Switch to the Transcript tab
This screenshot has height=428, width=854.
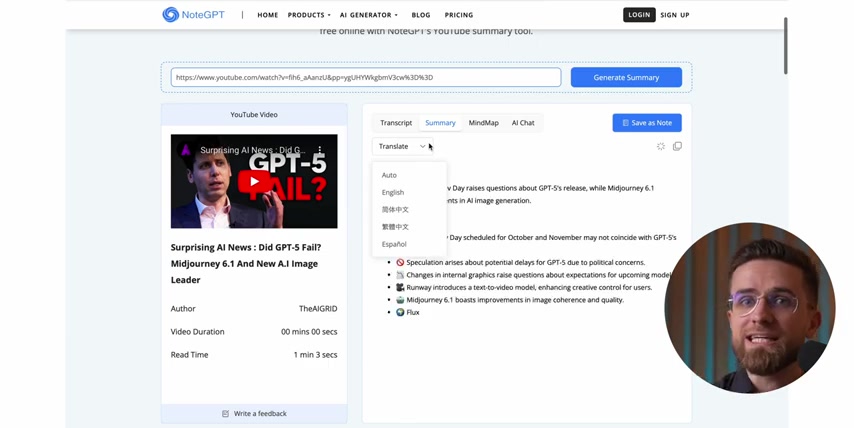396,123
